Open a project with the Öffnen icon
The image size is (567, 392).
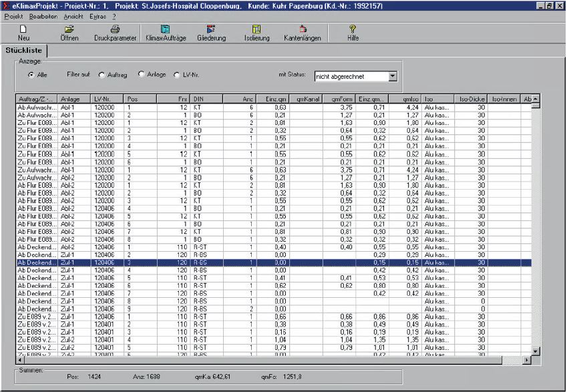(x=69, y=29)
